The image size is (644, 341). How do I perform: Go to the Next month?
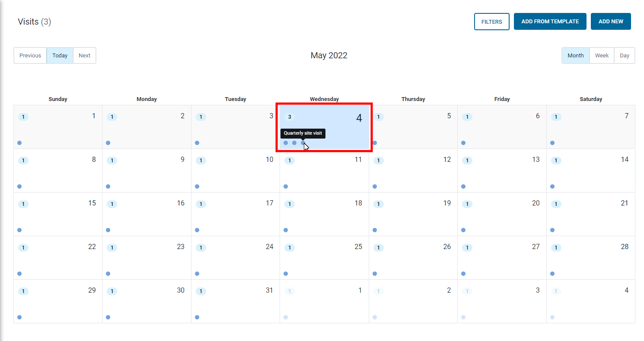click(x=85, y=56)
